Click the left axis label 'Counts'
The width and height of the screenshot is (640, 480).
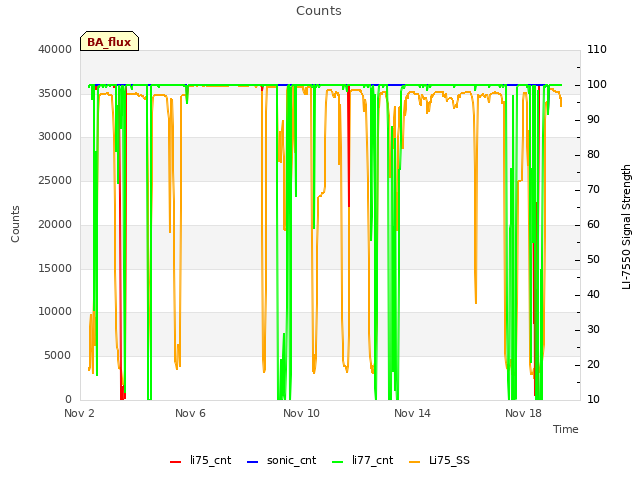15,224
